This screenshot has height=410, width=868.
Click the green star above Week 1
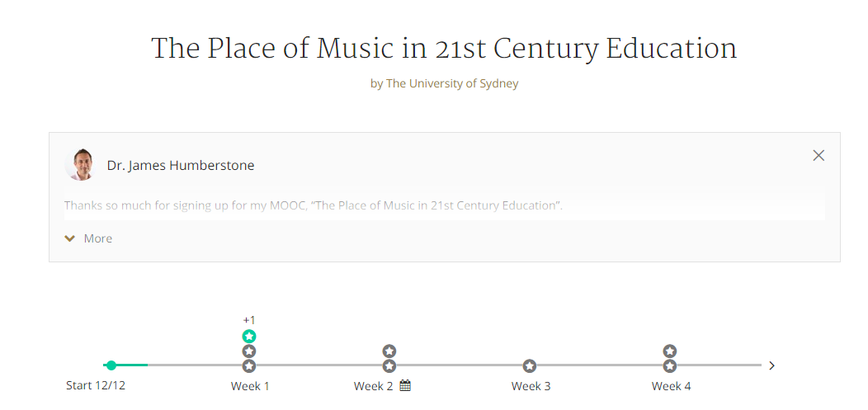coord(249,336)
